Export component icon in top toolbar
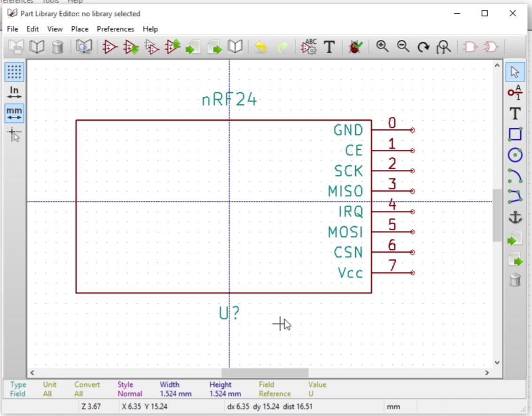532x416 pixels. point(214,47)
